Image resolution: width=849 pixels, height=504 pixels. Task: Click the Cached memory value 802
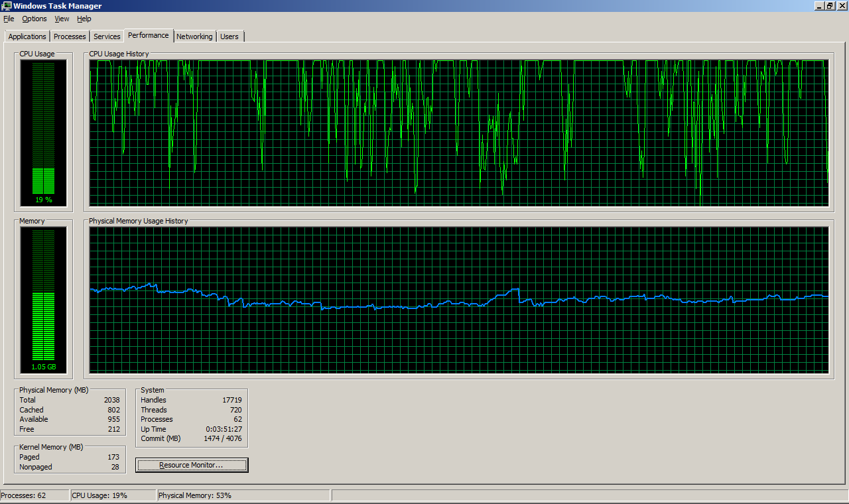[114, 410]
